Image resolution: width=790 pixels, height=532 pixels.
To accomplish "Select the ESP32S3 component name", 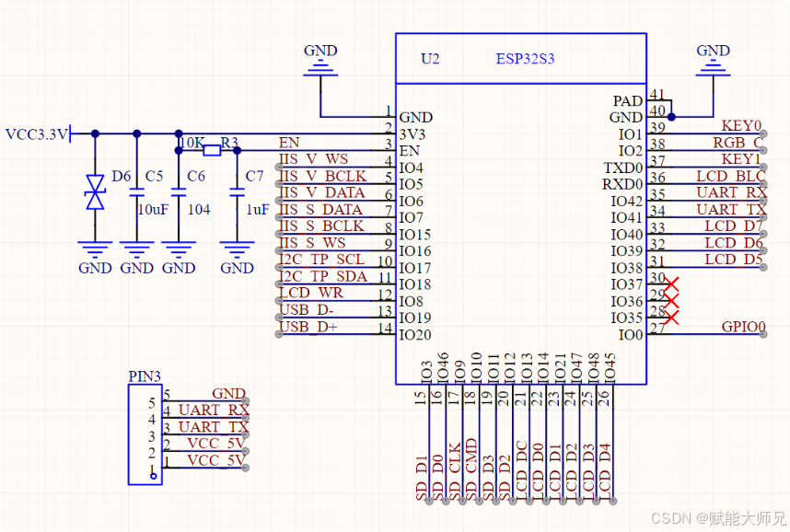I will coord(525,59).
